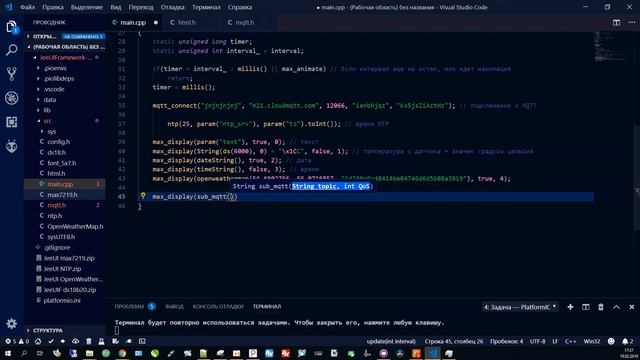Open the Extensions view
The image size is (640, 360).
pyautogui.click(x=11, y=122)
